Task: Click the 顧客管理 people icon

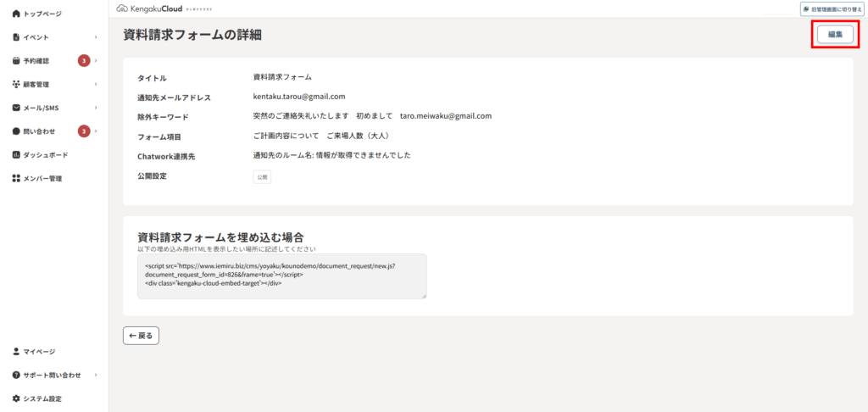Action: pyautogui.click(x=16, y=84)
